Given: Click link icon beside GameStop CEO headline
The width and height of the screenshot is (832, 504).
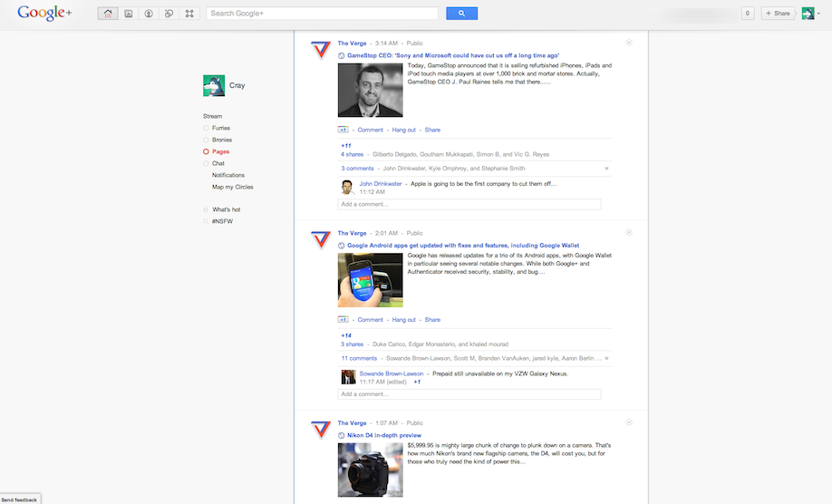Looking at the screenshot, I should click(x=341, y=55).
